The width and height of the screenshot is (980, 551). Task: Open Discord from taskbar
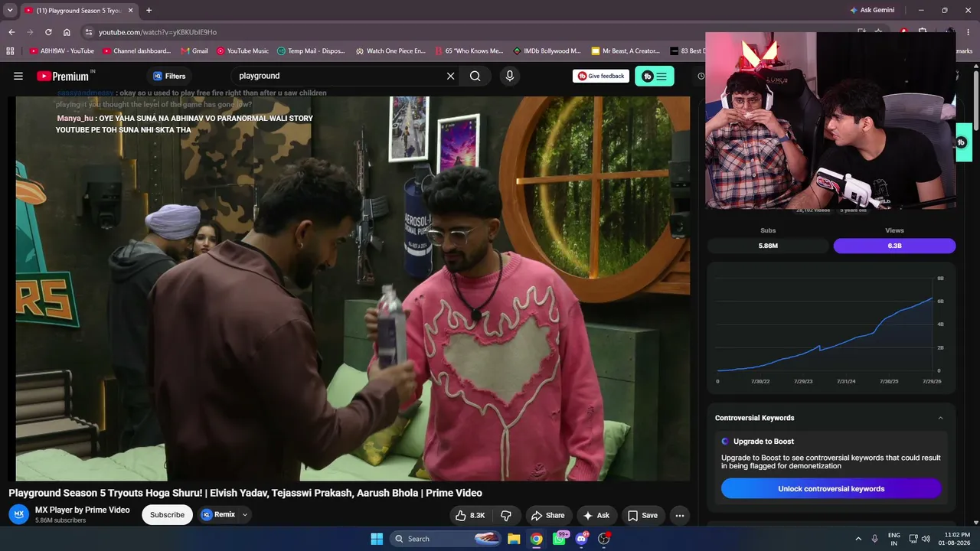pos(582,539)
